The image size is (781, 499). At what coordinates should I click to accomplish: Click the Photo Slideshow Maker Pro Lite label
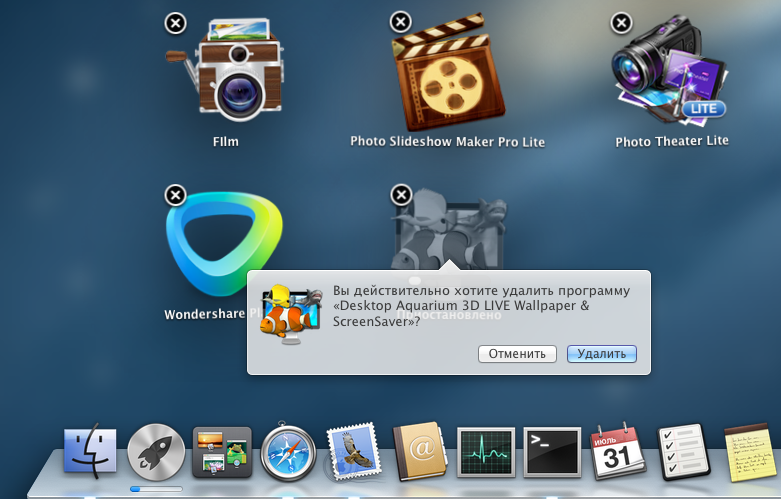447,142
